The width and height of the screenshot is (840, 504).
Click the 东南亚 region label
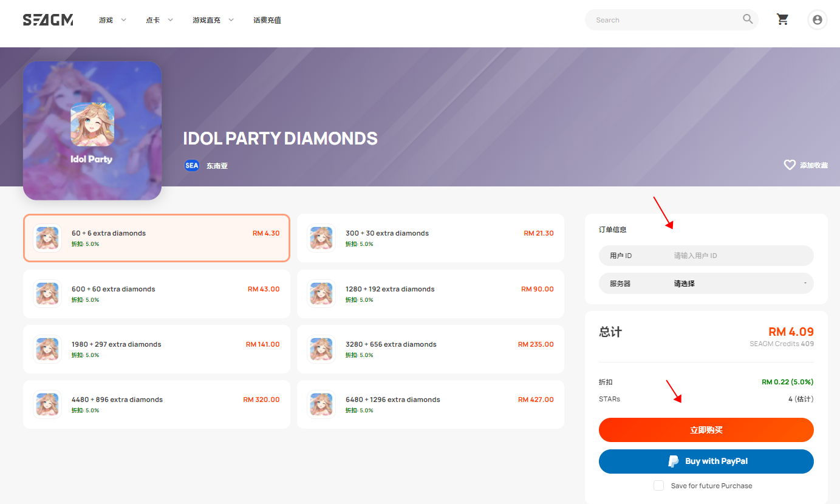pos(217,166)
